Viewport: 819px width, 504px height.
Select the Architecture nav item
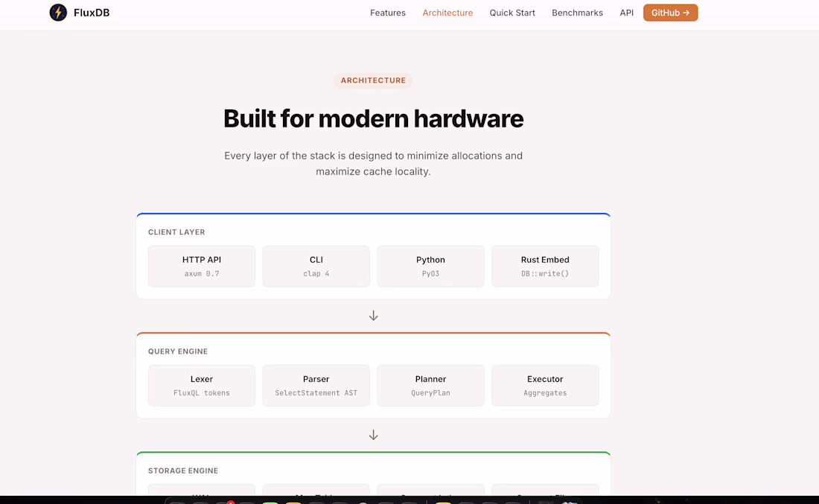tap(447, 13)
